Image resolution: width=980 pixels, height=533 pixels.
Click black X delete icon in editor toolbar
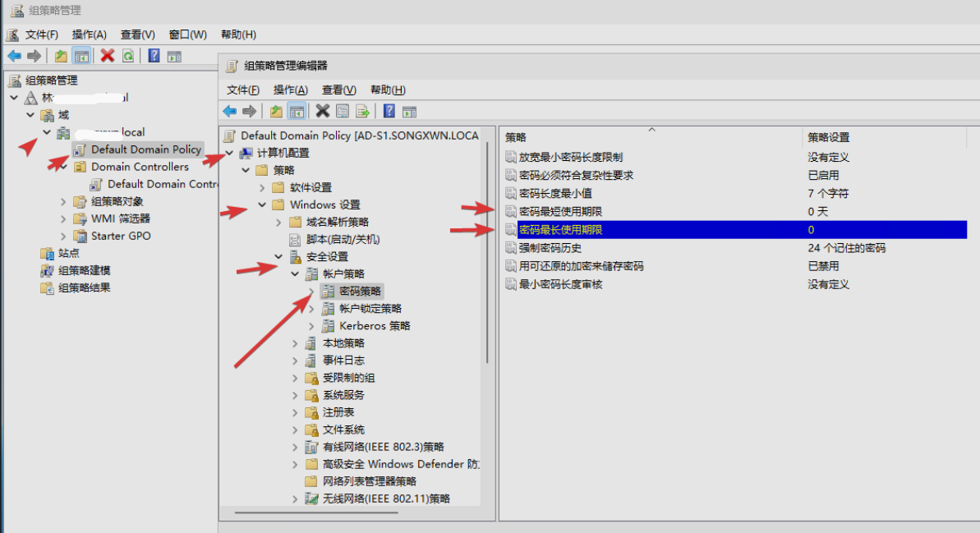tap(323, 111)
